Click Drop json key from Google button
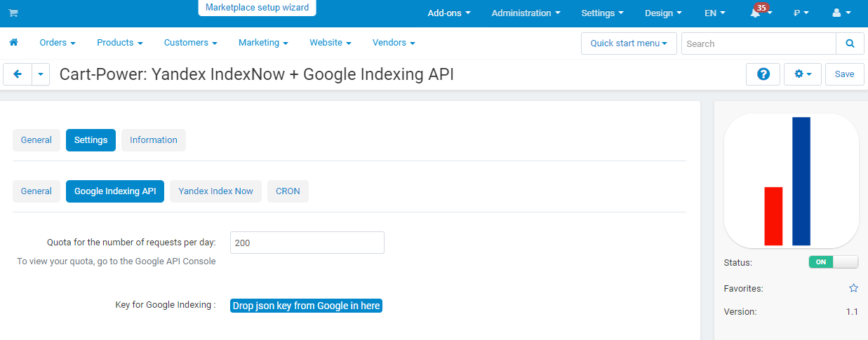 (x=306, y=306)
